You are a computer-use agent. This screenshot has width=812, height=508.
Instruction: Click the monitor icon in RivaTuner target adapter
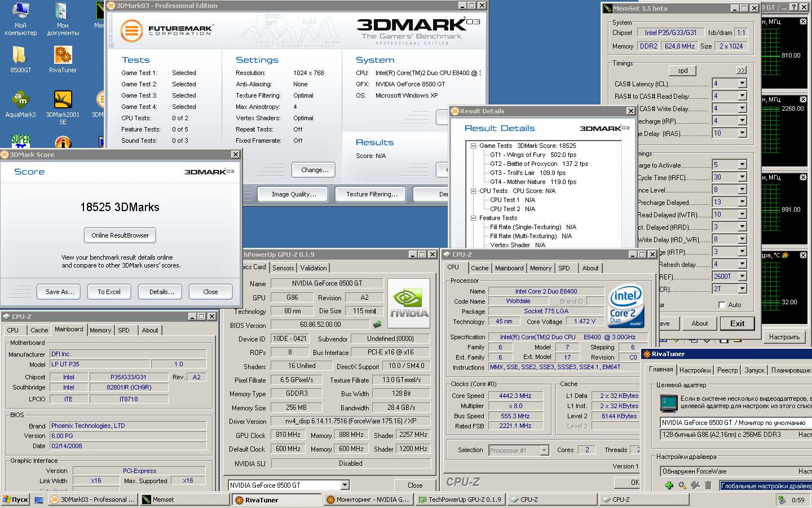point(669,402)
